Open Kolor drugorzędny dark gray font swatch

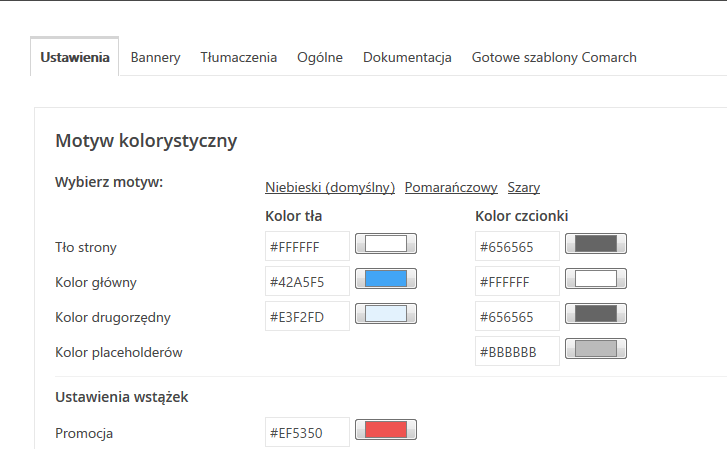pos(596,314)
